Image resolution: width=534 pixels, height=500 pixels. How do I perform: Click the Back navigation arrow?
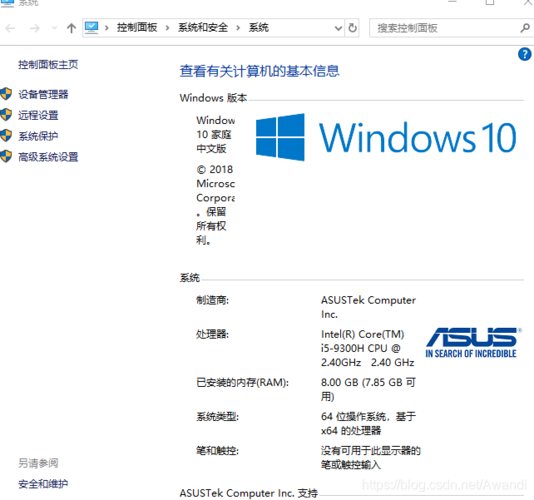pos(10,28)
